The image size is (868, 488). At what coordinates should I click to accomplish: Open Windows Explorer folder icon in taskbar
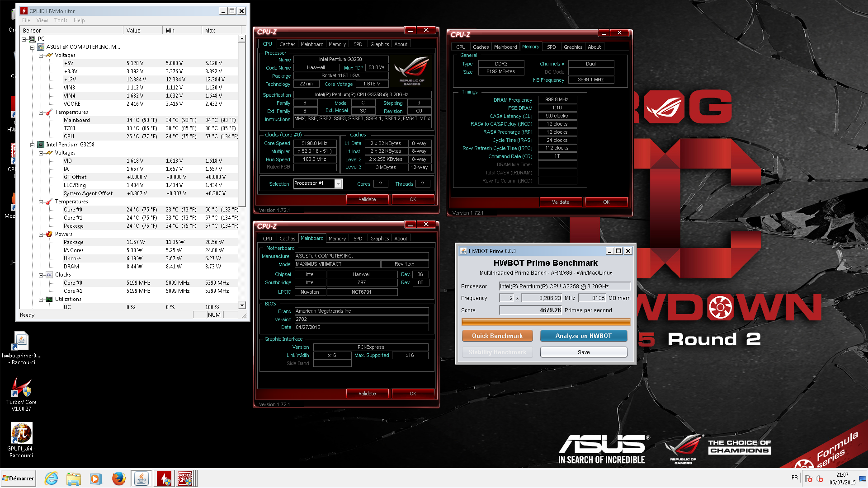74,479
